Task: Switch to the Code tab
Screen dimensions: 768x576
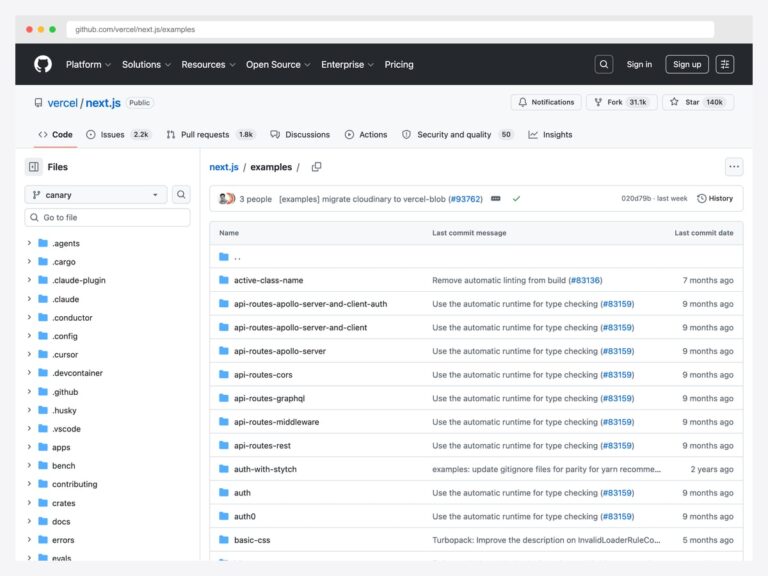Action: pyautogui.click(x=55, y=134)
